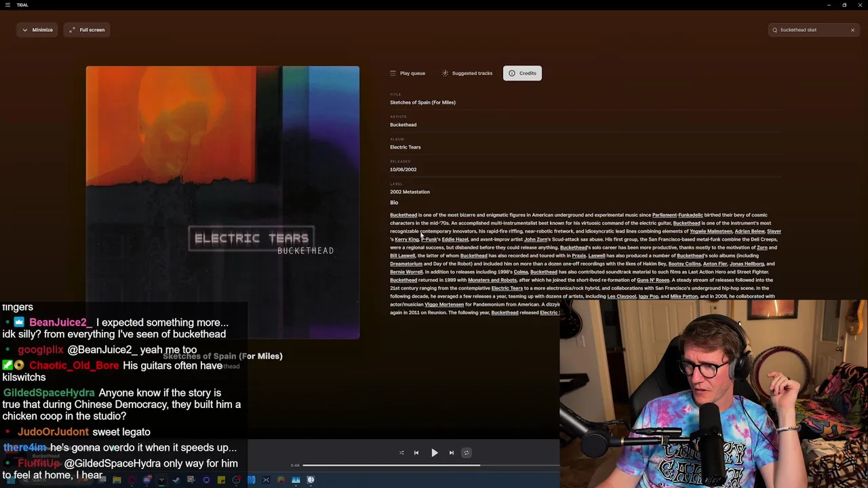Select label text '2002 Metastation'
This screenshot has height=488, width=868.
tap(410, 192)
